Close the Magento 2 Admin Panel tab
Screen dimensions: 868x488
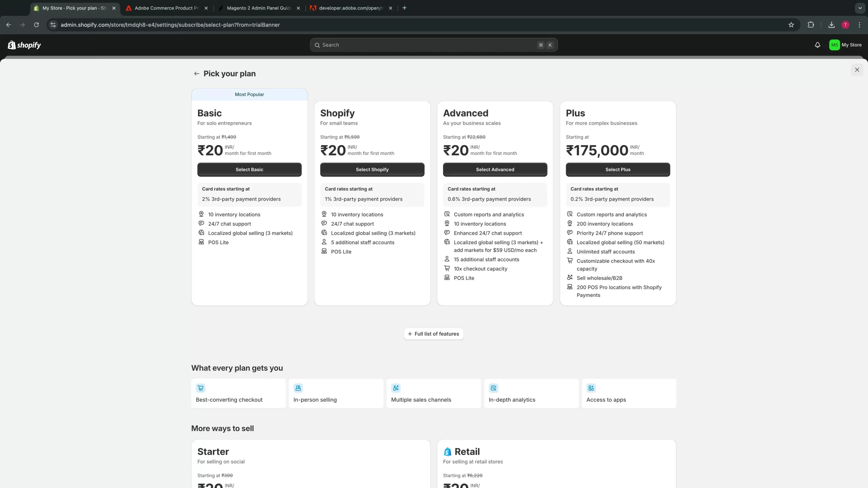pos(298,8)
